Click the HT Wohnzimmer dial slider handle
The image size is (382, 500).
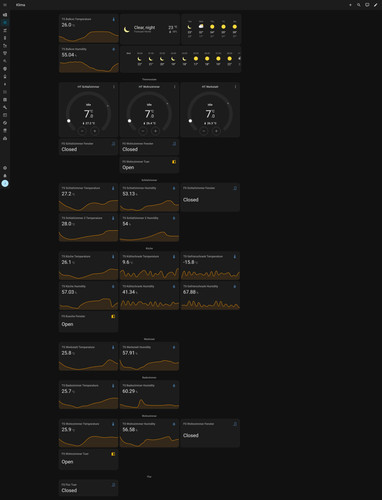pos(129,121)
